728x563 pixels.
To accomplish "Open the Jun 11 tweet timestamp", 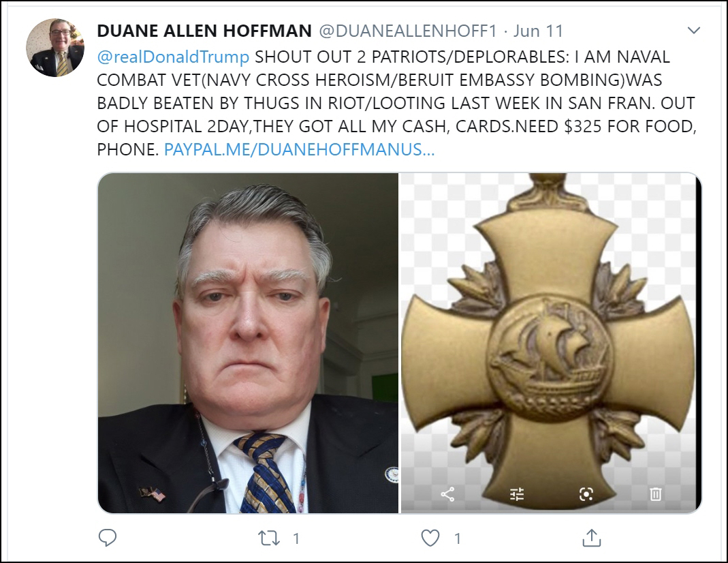I will 538,31.
